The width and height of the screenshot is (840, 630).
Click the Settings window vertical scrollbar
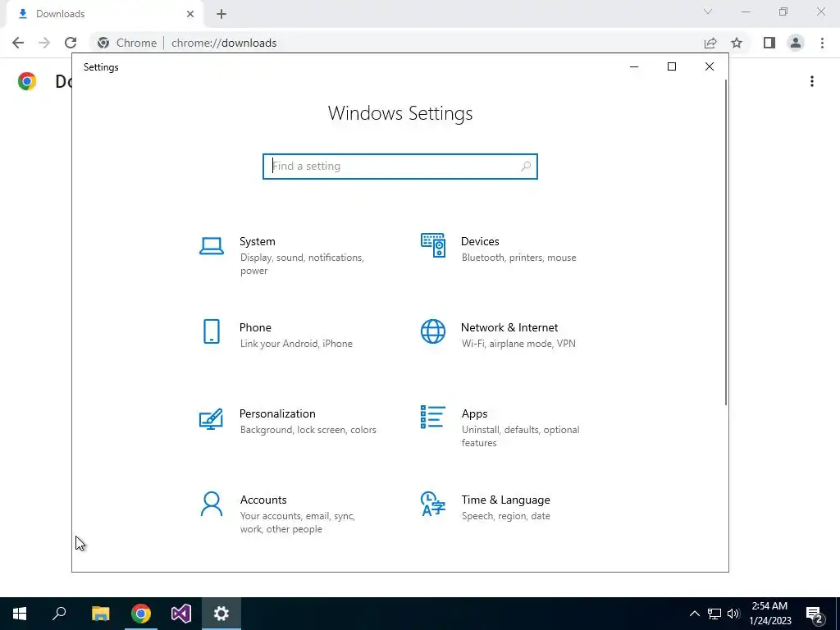click(x=726, y=243)
